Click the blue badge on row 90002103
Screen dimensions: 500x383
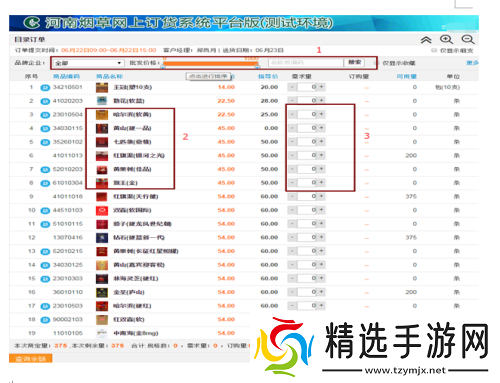coord(45,320)
